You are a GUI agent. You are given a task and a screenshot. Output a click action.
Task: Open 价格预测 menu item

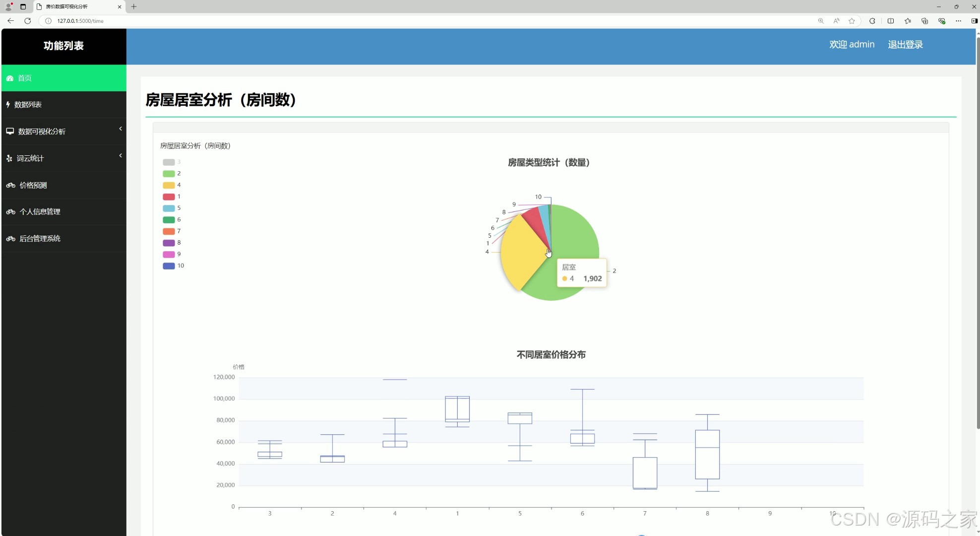click(x=33, y=185)
